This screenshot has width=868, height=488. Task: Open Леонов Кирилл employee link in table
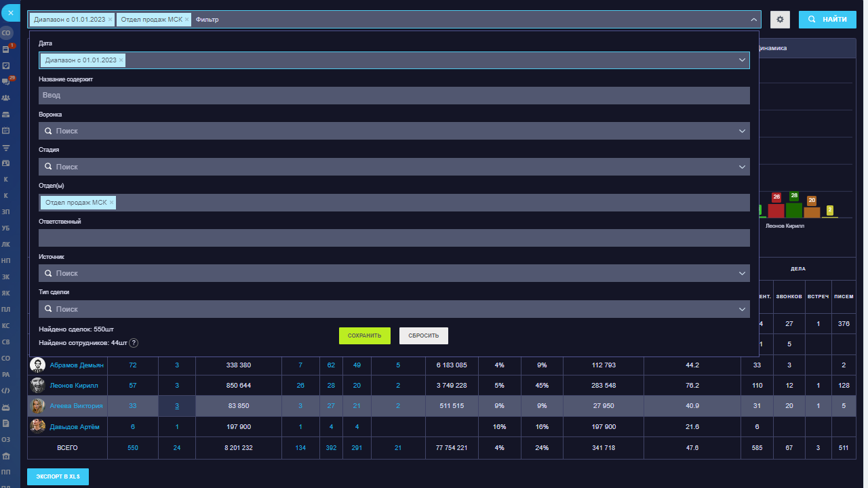coord(74,386)
